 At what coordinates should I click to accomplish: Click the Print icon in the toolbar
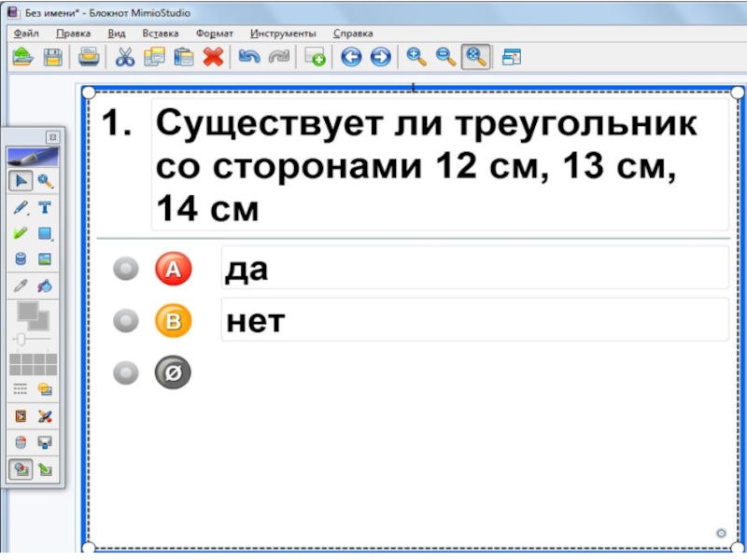pyautogui.click(x=89, y=57)
